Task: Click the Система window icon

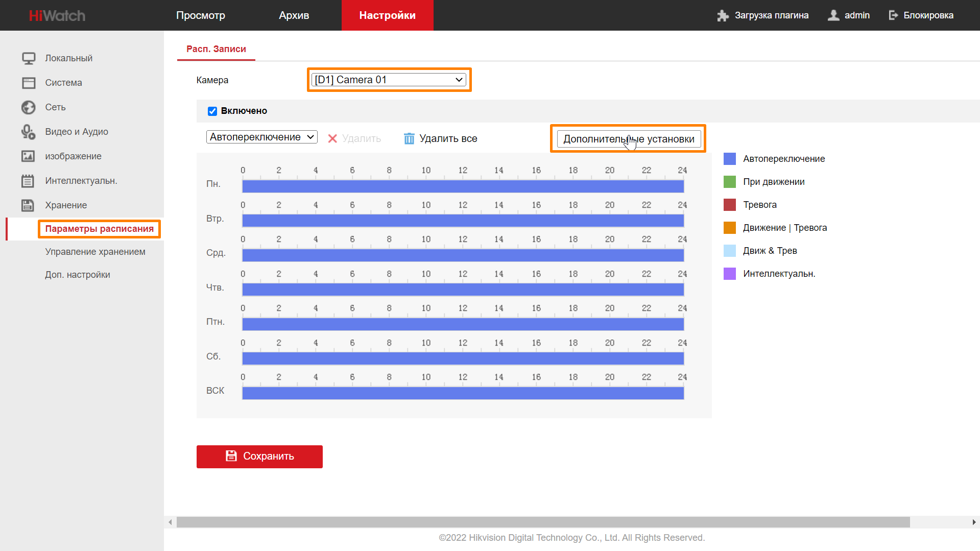Action: coord(29,83)
